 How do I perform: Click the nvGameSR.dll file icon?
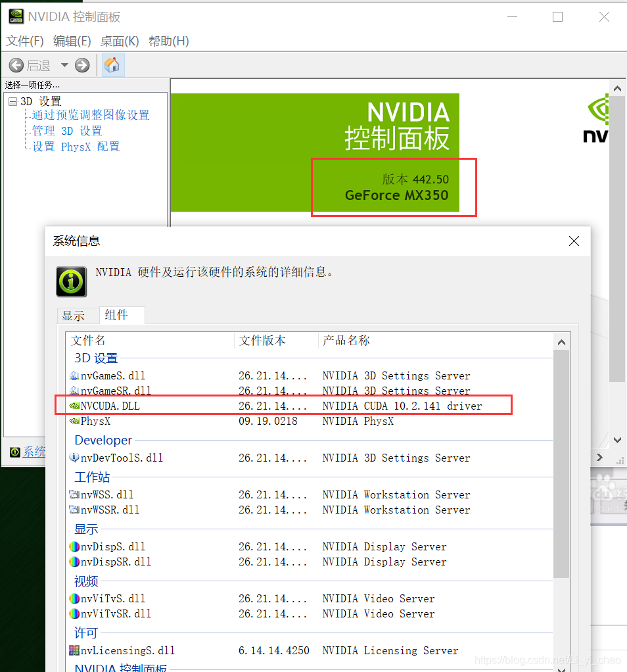coord(74,391)
